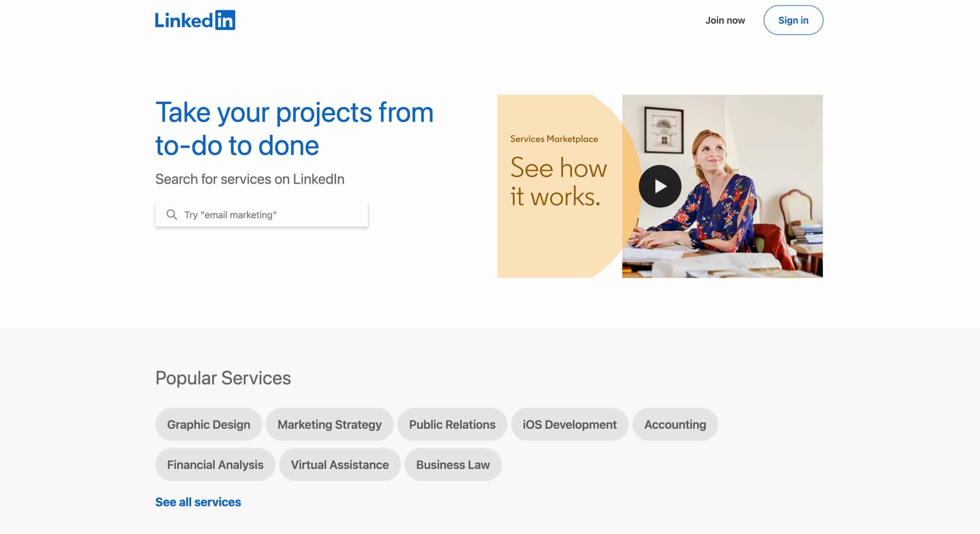Viewport: 980px width, 534px height.
Task: Select the Public Relations service
Action: click(452, 424)
